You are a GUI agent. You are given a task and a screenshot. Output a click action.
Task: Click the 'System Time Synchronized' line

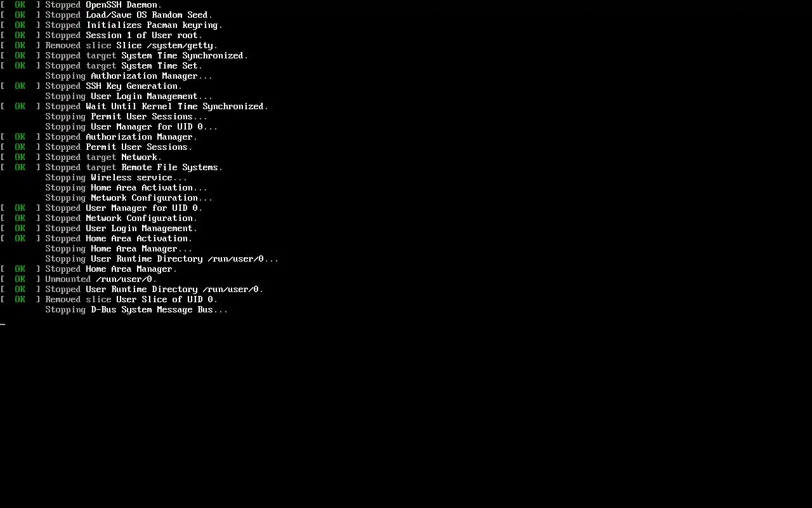124,56
